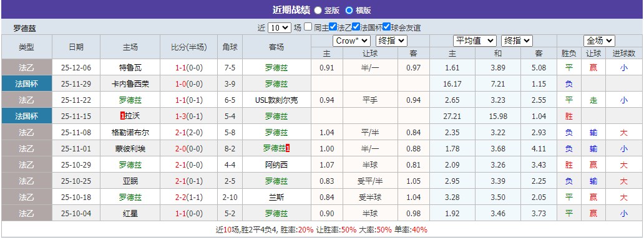Click the 胜 result in 拉沃 row
The height and width of the screenshot is (238, 644).
point(569,116)
